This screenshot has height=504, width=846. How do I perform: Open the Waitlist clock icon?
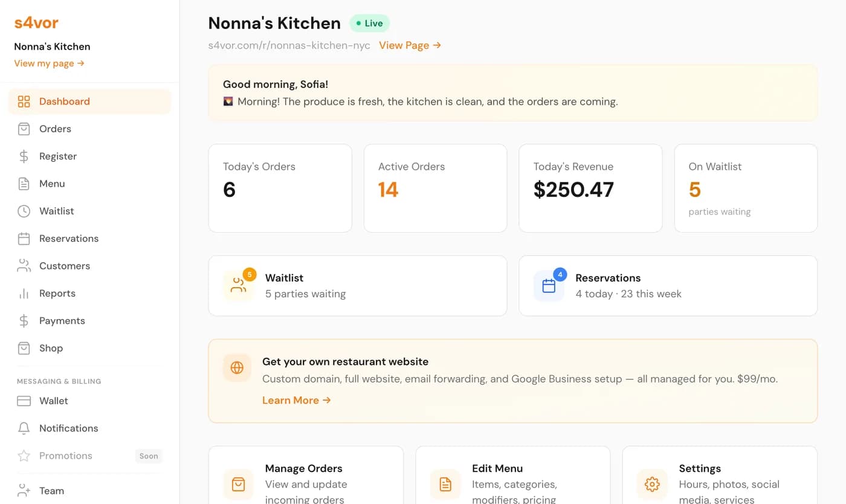[24, 211]
